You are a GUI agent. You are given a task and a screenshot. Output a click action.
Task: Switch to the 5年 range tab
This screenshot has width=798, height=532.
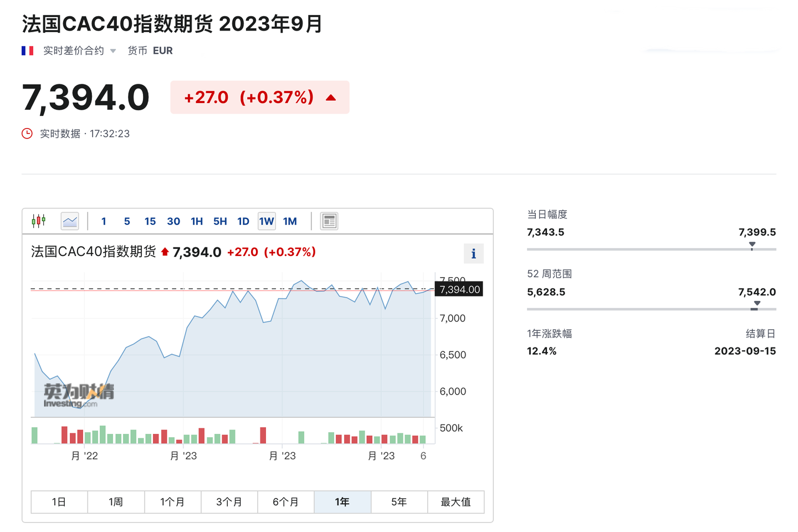[399, 502]
